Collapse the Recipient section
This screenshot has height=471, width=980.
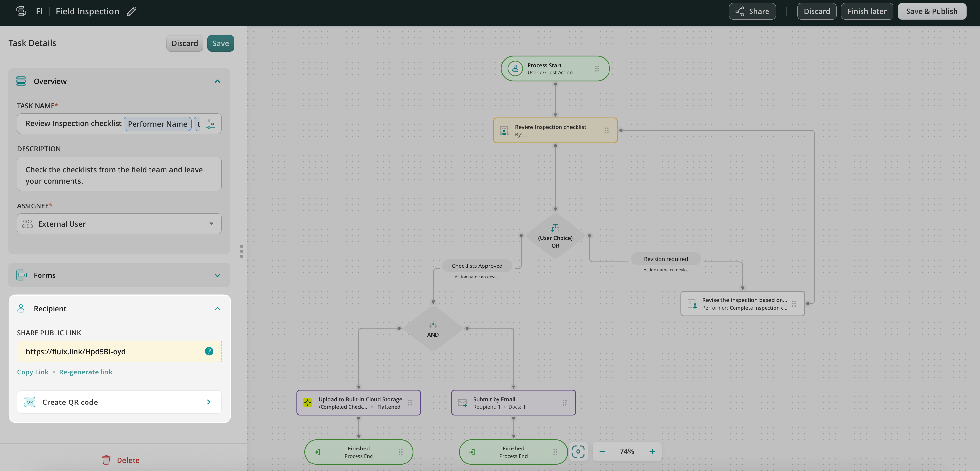pyautogui.click(x=217, y=308)
